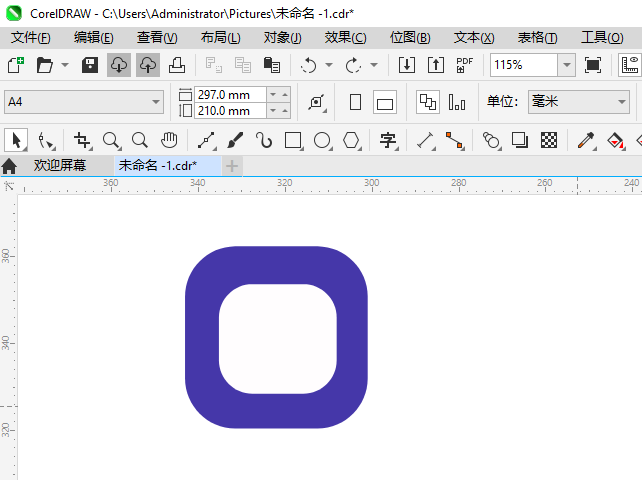Undo the last action

(x=308, y=65)
